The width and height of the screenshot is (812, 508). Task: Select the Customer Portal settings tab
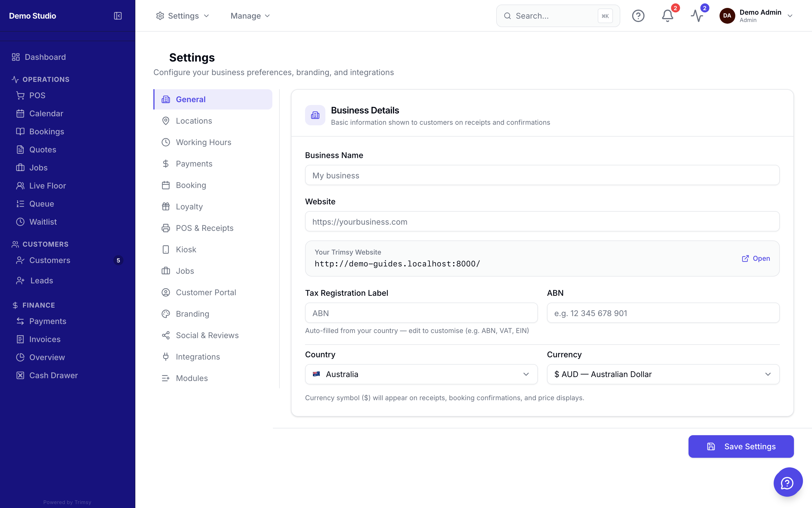[213, 292]
